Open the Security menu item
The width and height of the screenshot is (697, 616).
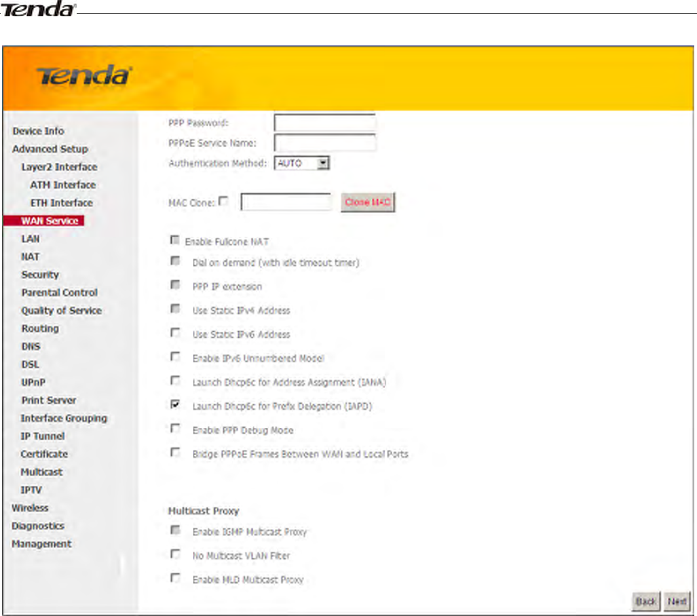point(40,275)
